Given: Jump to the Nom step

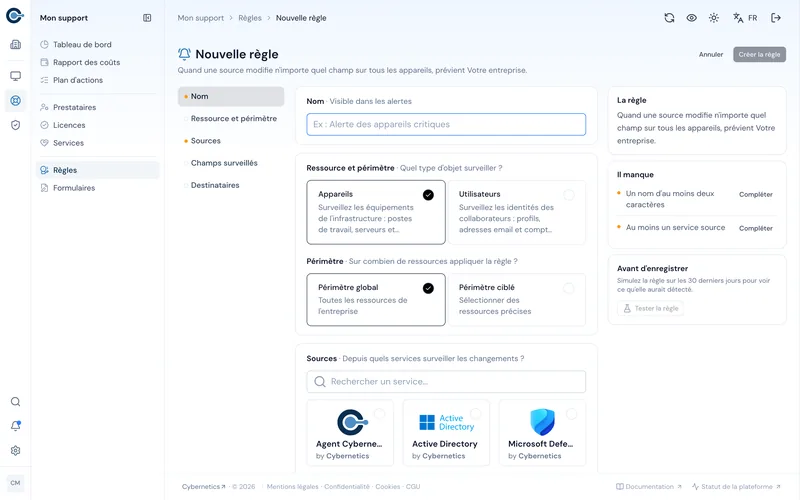Looking at the screenshot, I should pyautogui.click(x=231, y=96).
